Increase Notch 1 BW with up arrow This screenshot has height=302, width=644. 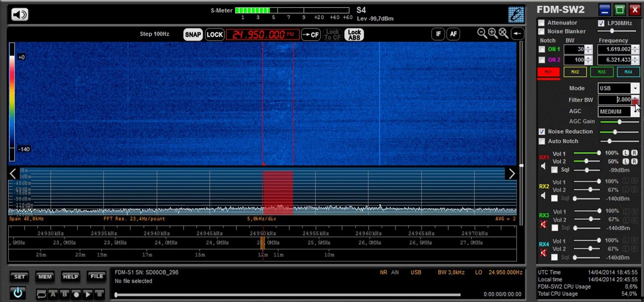pos(589,47)
